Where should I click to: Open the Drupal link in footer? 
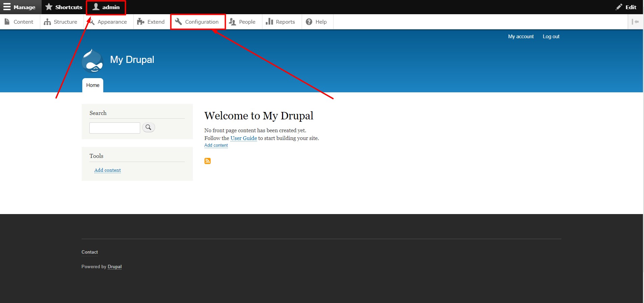pos(115,266)
